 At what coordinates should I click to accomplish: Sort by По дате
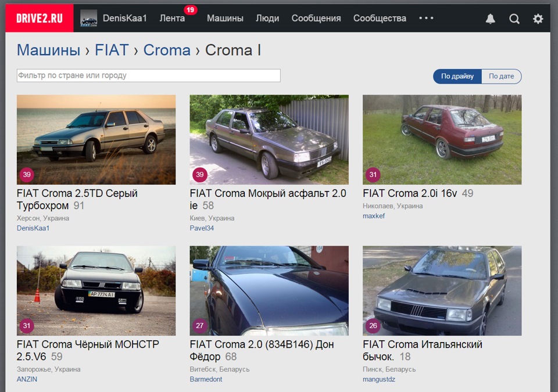click(x=502, y=76)
